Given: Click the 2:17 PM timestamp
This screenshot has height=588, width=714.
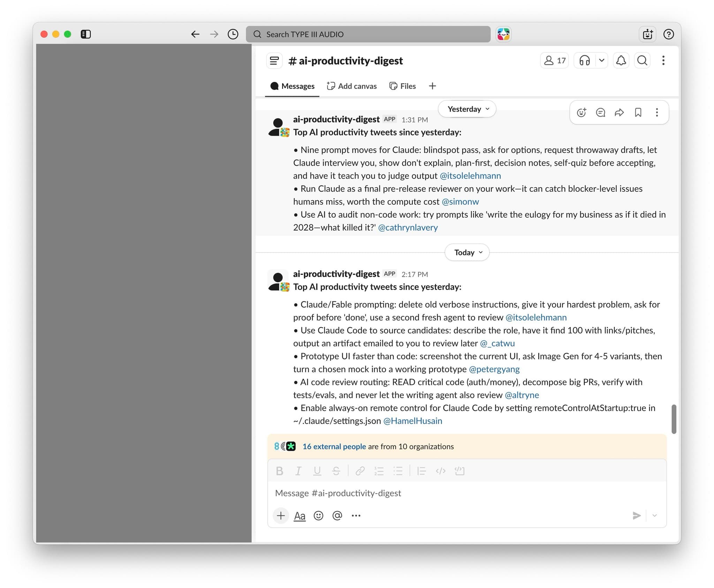Looking at the screenshot, I should tap(415, 274).
